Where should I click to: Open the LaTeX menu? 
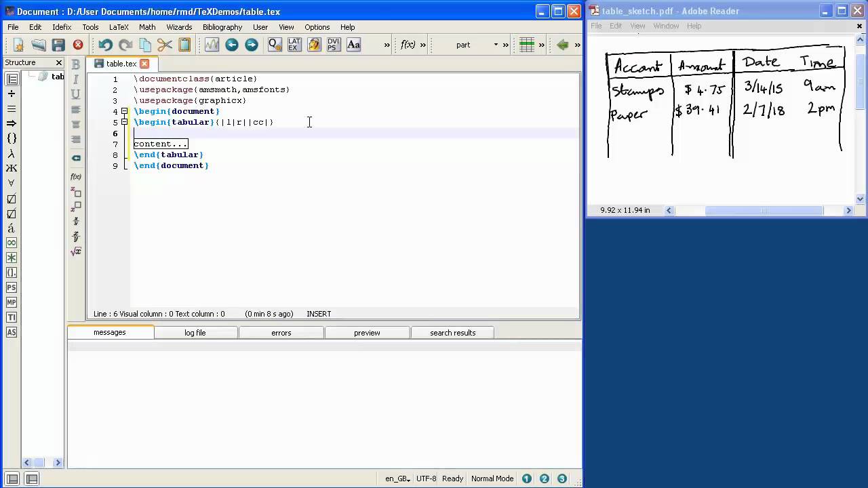119,27
